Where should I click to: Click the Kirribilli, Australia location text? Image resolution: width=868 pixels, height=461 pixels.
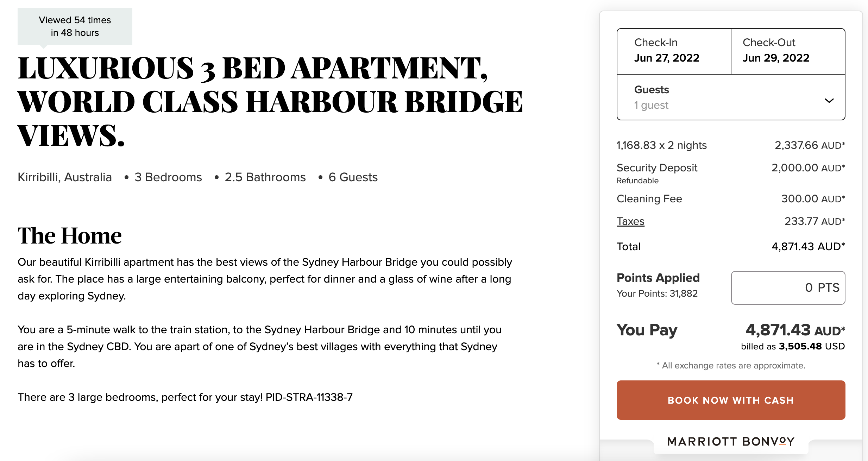(65, 177)
